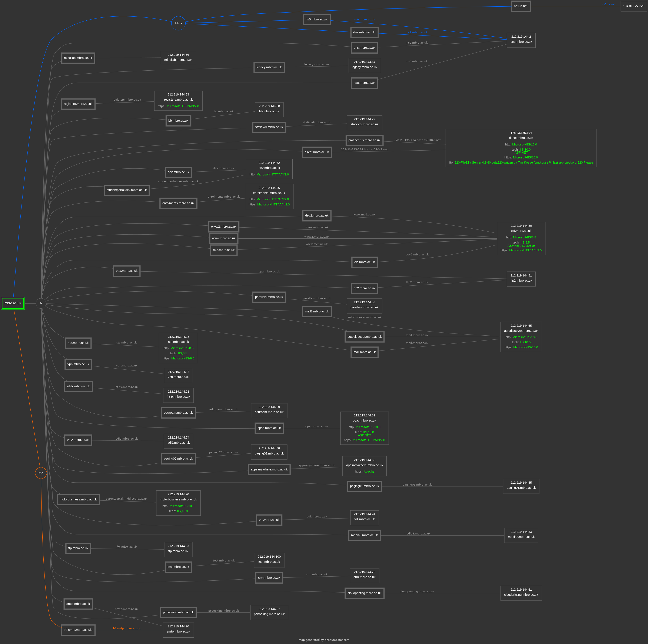Select the mail2.mbro.ac.uk host node
Viewport: 648px width, 644px height.
coord(317,311)
